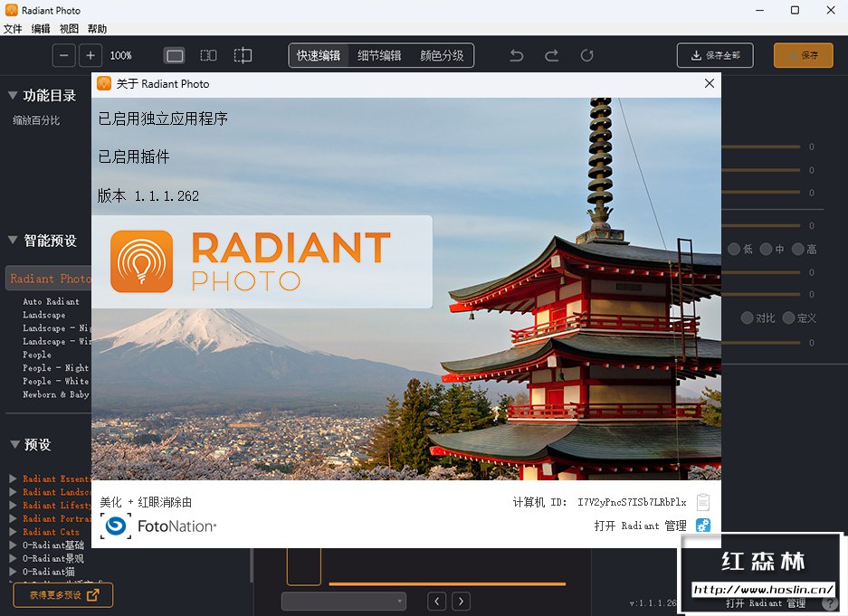This screenshot has width=848, height=616.
Task: Select the split compare view icon
Action: click(243, 56)
